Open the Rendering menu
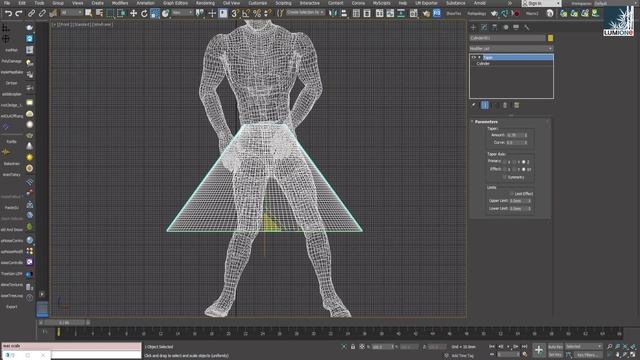 [205, 3]
